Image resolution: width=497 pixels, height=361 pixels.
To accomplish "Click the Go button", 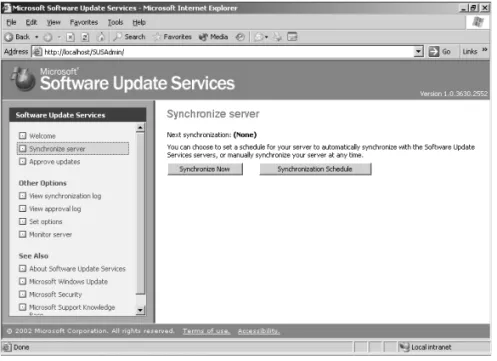I will tap(439, 52).
